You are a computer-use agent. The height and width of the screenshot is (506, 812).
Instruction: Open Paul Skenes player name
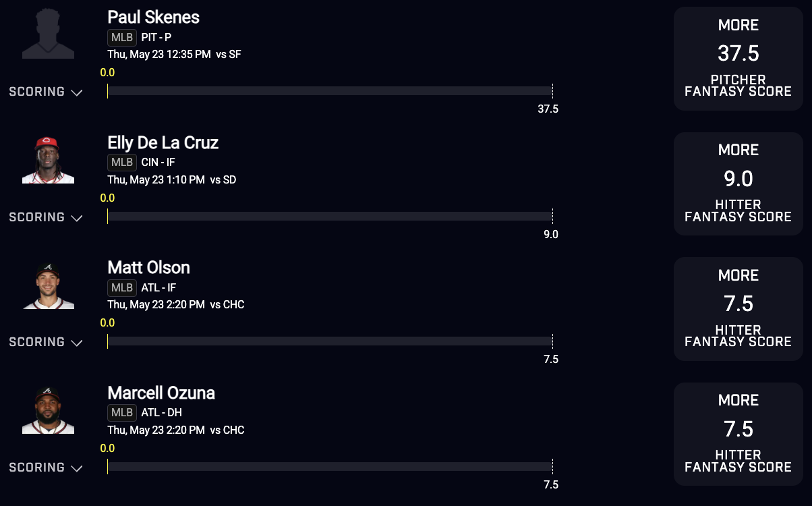pyautogui.click(x=153, y=18)
